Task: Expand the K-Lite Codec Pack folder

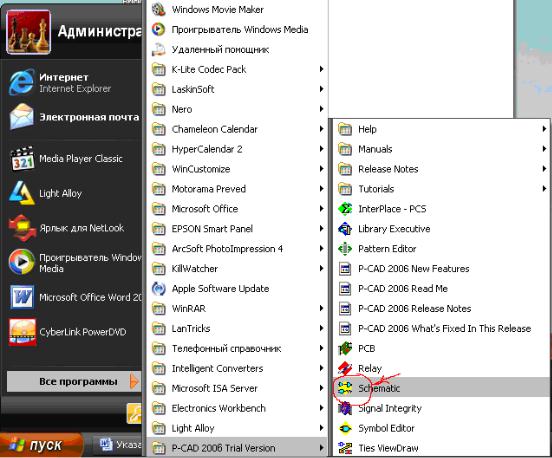Action: 238,69
